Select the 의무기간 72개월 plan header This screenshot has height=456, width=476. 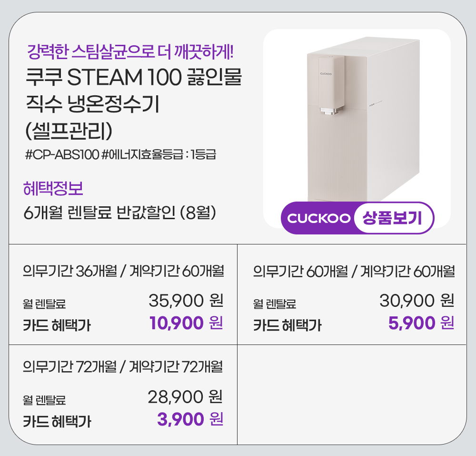pyautogui.click(x=123, y=367)
